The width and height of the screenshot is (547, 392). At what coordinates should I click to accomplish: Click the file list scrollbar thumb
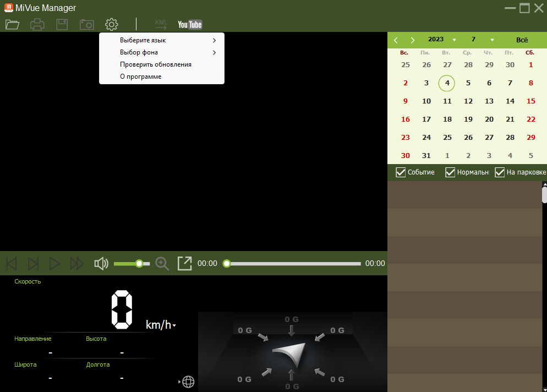544,195
